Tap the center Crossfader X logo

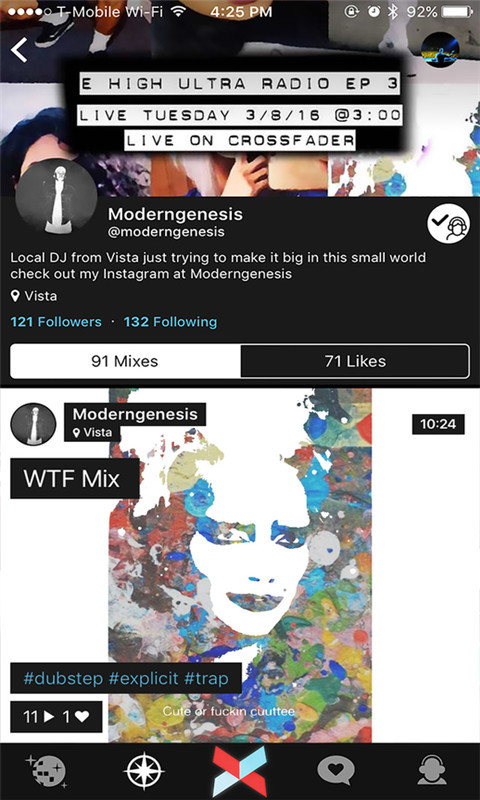(240, 771)
